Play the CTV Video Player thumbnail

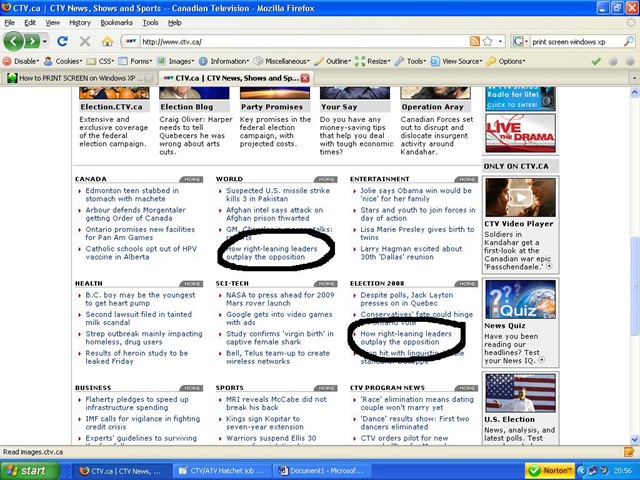coord(520,198)
